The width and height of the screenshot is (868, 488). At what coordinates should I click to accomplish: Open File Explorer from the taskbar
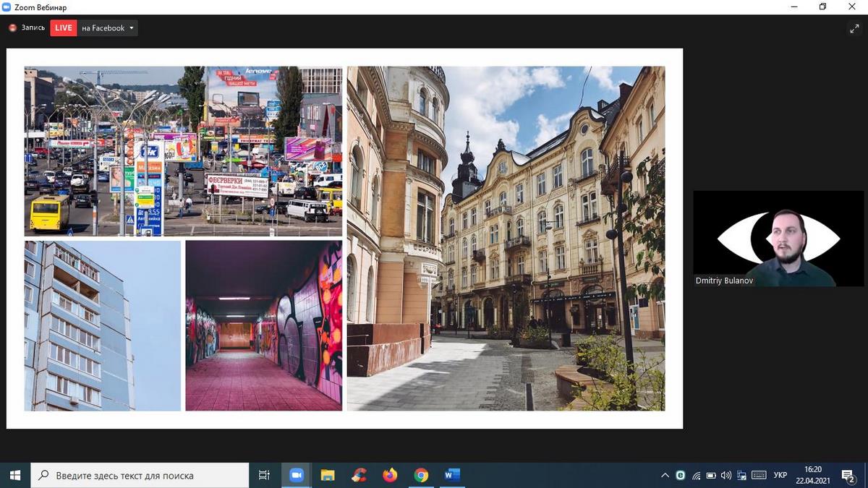click(x=328, y=475)
